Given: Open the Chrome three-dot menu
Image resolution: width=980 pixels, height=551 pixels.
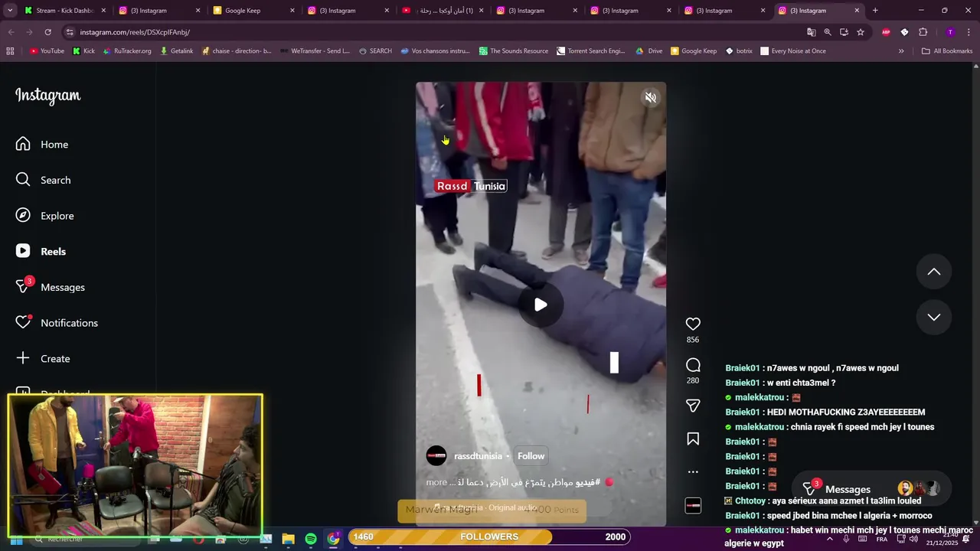Looking at the screenshot, I should click(x=969, y=32).
